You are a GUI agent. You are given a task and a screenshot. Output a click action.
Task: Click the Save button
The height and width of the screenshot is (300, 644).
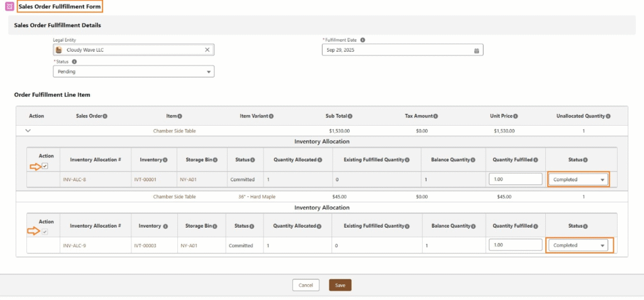[340, 285]
